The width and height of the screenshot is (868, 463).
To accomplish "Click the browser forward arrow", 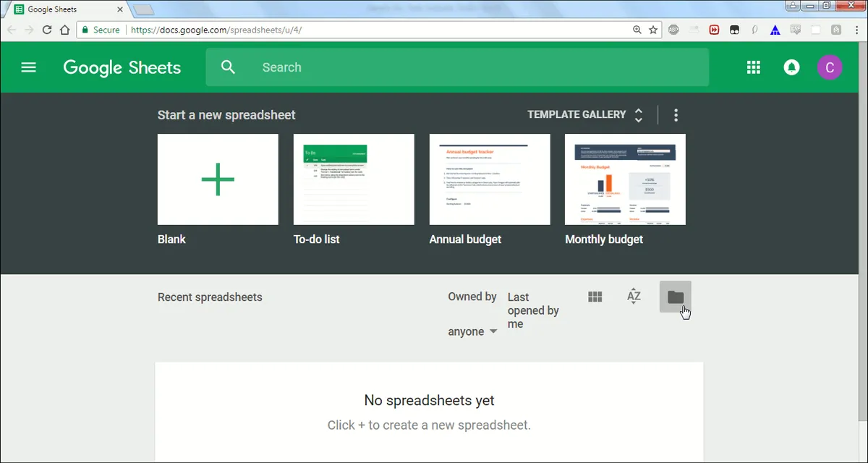I will click(29, 30).
